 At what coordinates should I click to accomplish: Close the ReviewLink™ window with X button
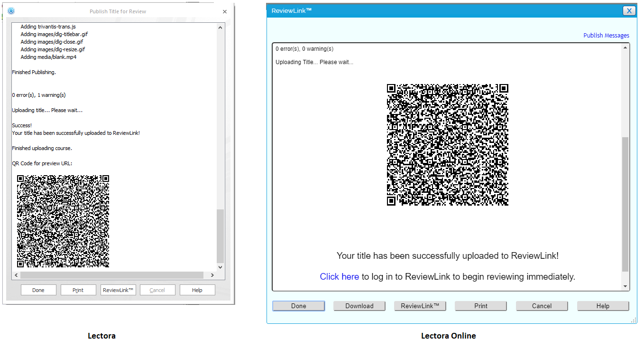tap(629, 10)
